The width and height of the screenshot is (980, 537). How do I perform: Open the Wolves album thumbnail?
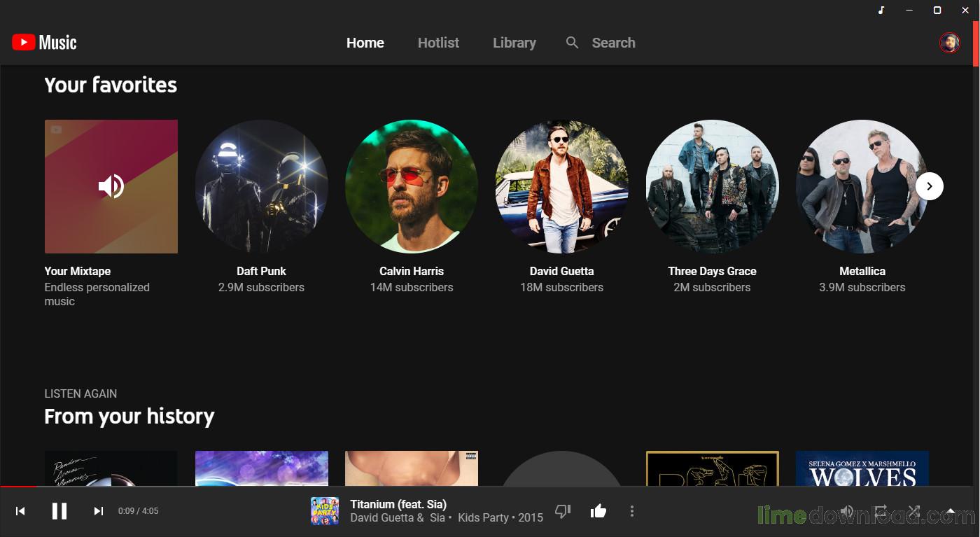pyautogui.click(x=862, y=468)
